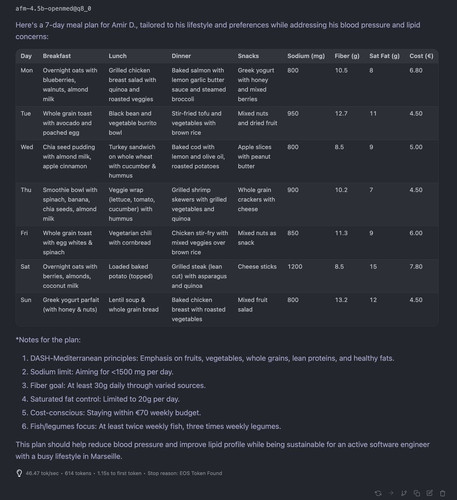Copy the meal plan message to clipboard

pyautogui.click(x=417, y=493)
